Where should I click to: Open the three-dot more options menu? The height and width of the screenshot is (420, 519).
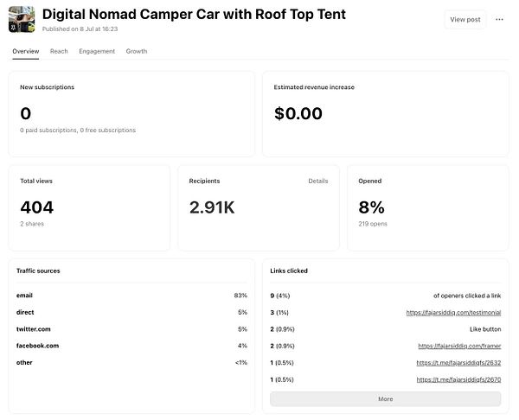[499, 19]
